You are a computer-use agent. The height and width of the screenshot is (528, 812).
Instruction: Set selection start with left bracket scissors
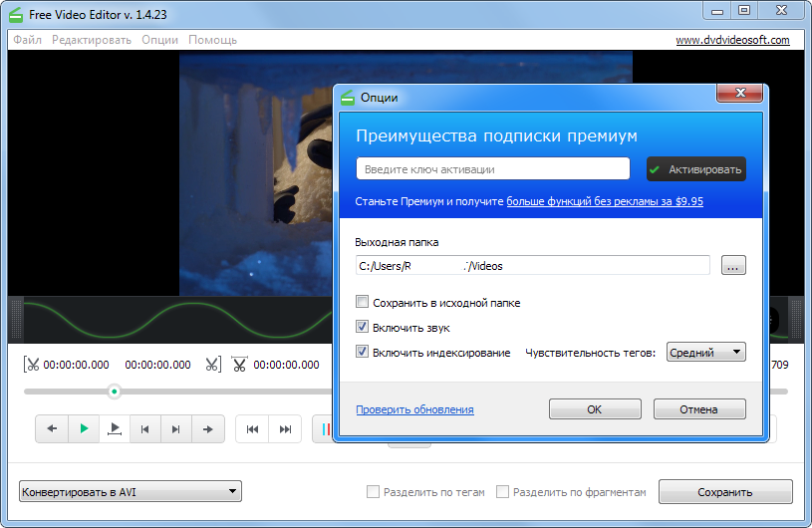[x=31, y=365]
